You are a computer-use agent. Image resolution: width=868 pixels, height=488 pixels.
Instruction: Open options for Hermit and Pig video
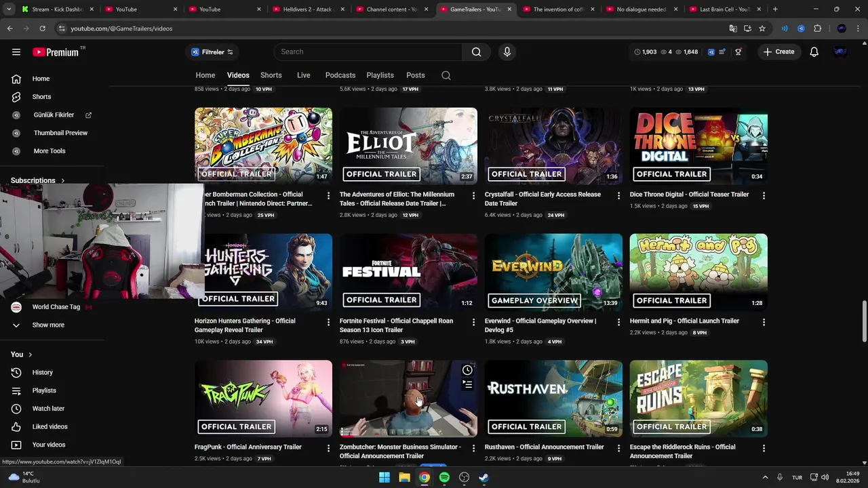pos(764,322)
